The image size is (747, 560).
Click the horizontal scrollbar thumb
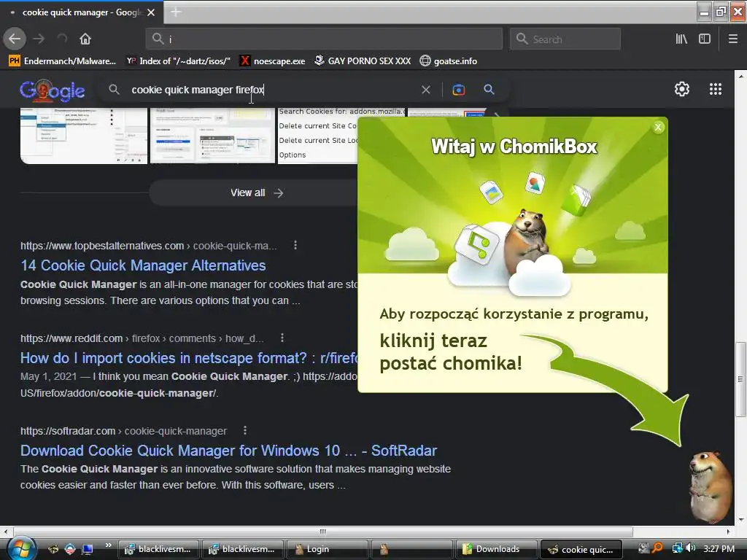pos(323,532)
